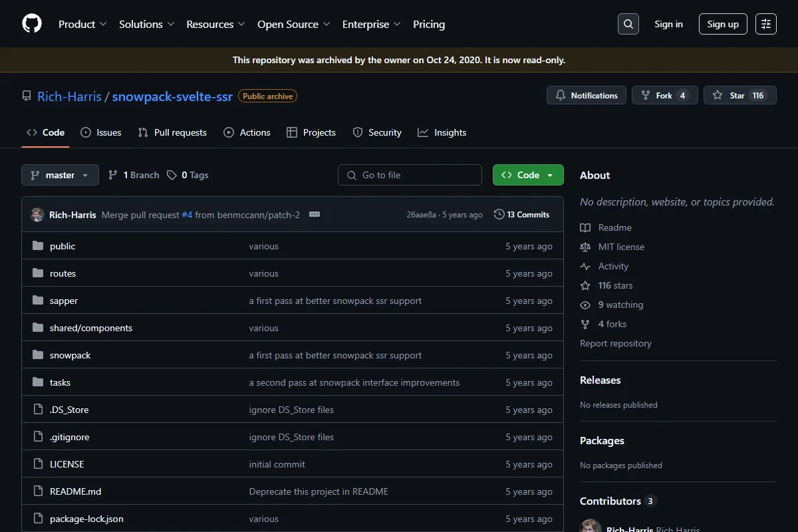Open the README.md file
The image size is (798, 532).
coord(76,491)
